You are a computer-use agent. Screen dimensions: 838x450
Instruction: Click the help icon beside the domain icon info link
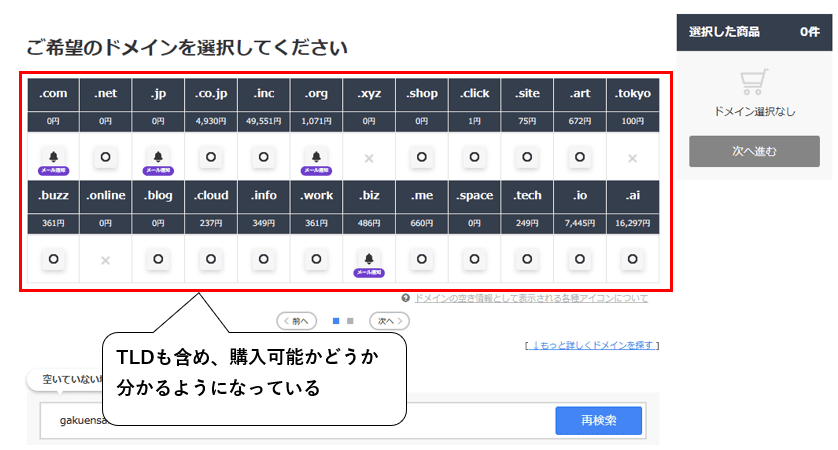(406, 298)
